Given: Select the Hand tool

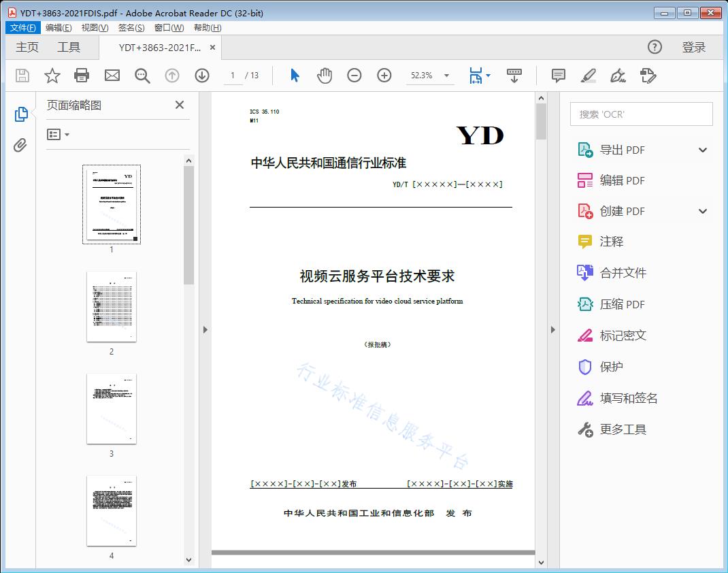Looking at the screenshot, I should (325, 76).
